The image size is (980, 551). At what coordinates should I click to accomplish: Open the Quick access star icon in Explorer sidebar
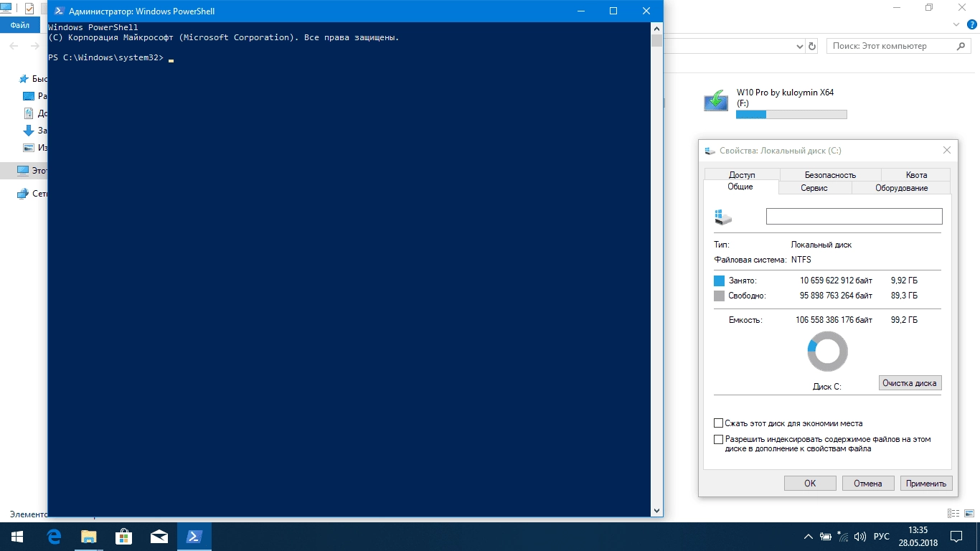[x=25, y=79]
